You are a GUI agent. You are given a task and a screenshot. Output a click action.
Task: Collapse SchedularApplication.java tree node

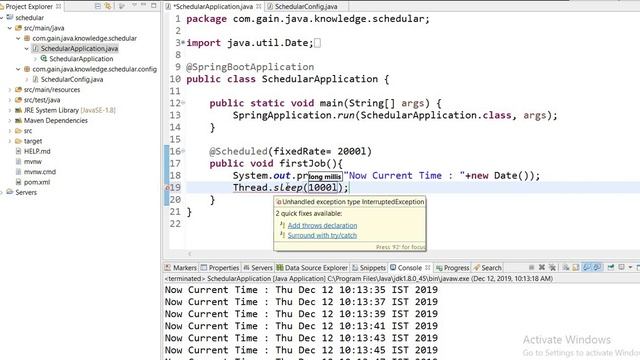point(27,49)
